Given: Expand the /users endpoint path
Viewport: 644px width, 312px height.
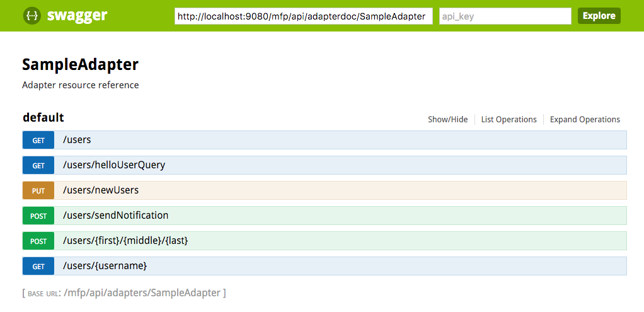Looking at the screenshot, I should pyautogui.click(x=77, y=140).
